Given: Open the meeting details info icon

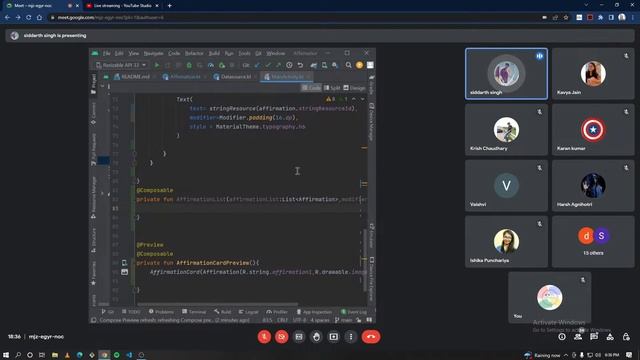Looking at the screenshot, I should point(562,337).
